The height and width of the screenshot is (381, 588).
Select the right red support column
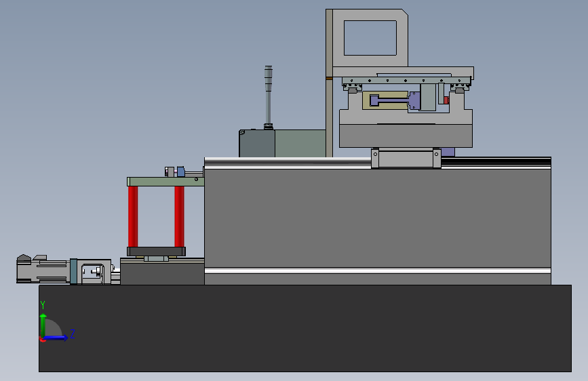(179, 216)
